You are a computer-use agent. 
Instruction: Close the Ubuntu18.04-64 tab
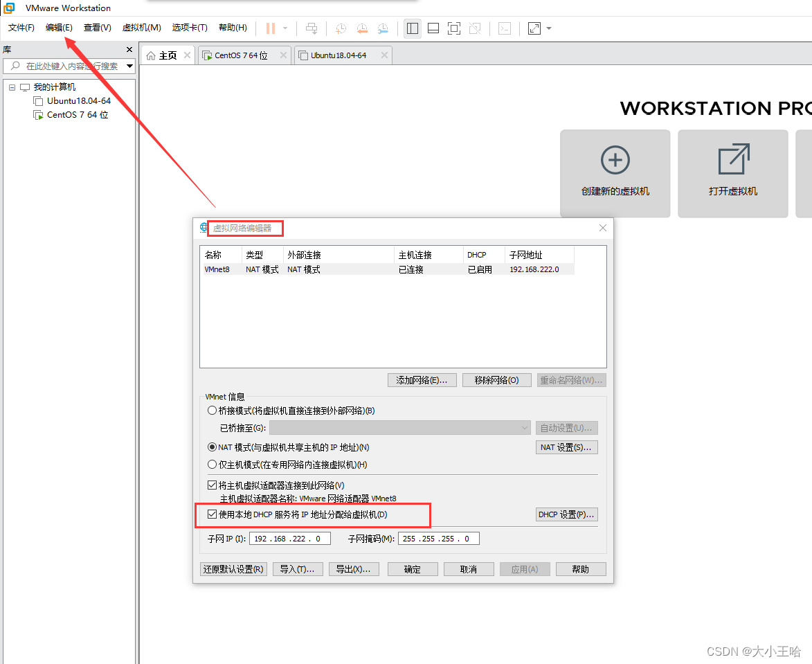click(x=384, y=55)
